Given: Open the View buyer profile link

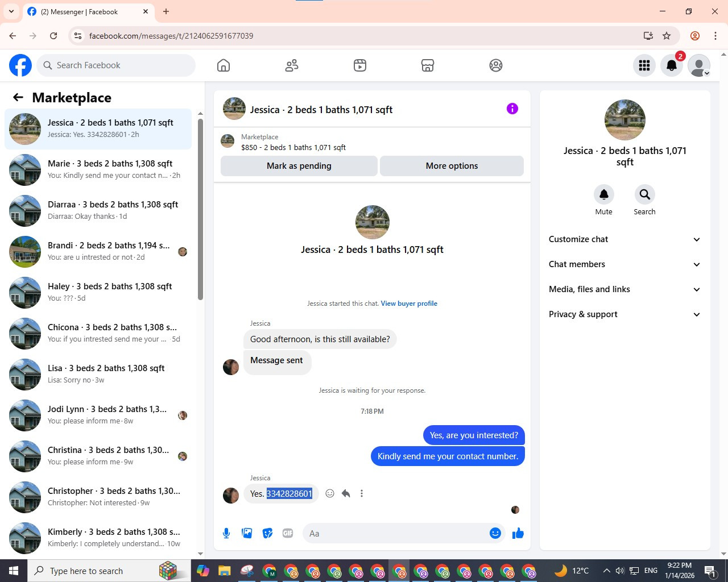Looking at the screenshot, I should [x=409, y=304].
